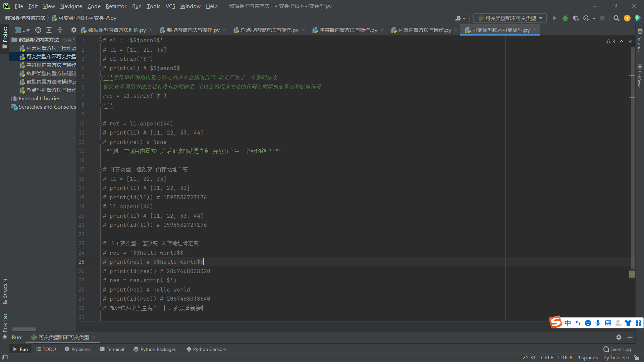The height and width of the screenshot is (362, 644).
Task: Open the Event Log
Action: point(617,349)
